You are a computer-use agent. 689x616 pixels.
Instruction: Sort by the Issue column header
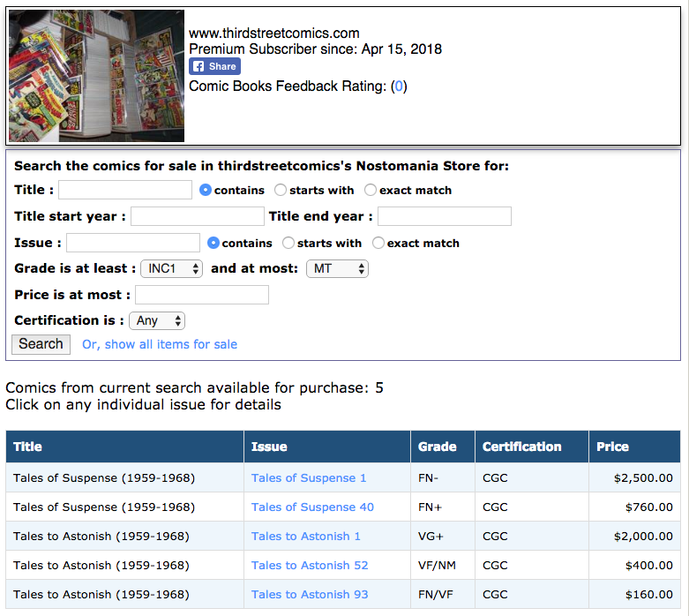pos(327,447)
